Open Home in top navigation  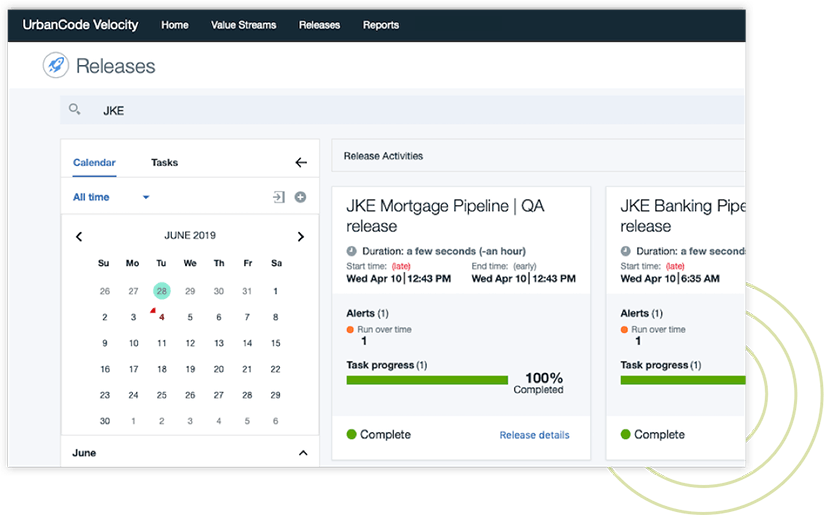click(175, 25)
